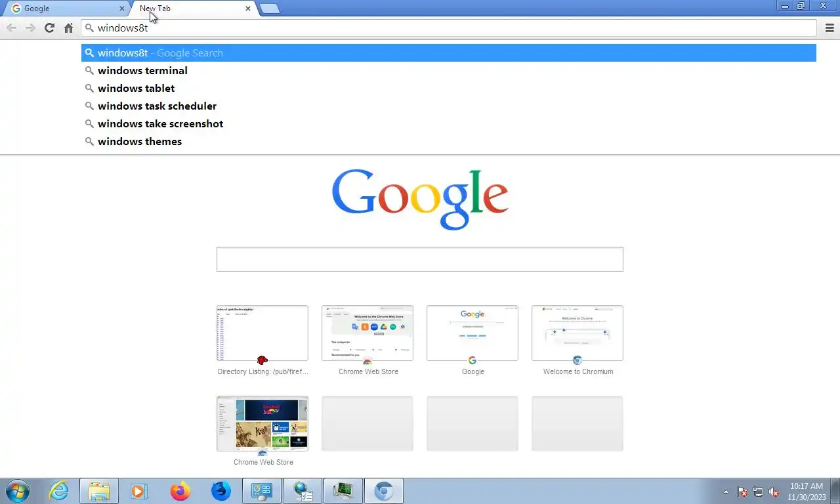Open the Control Panel taskbar window
Screen dimensions: 840x504
pos(262,491)
